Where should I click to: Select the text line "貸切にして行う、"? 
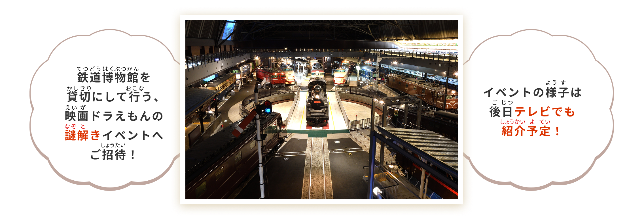click(x=113, y=97)
